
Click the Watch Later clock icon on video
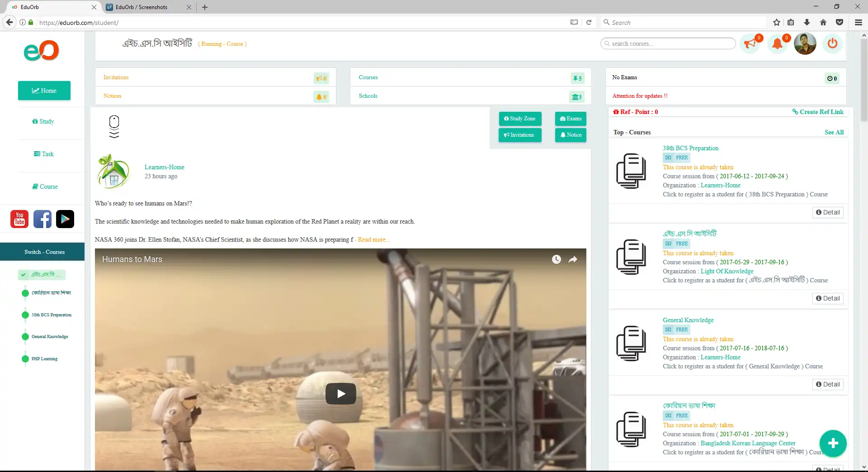tap(557, 259)
